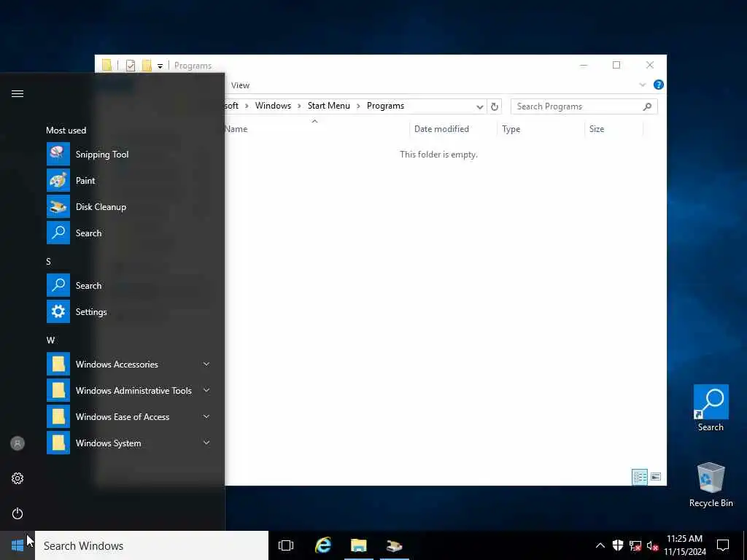
Task: Switch to File Explorer on taskbar
Action: [359, 545]
